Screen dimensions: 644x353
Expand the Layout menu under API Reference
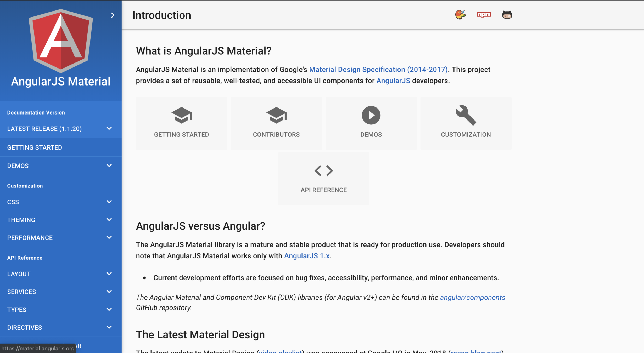[x=60, y=274]
